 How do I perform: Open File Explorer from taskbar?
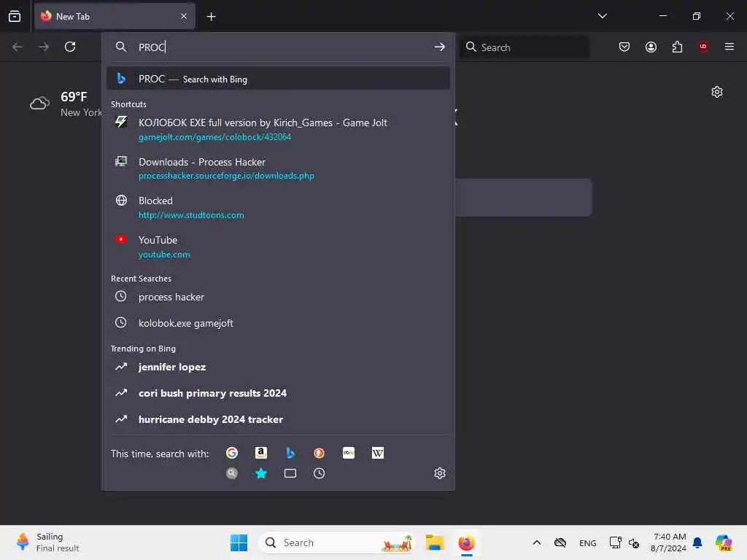(x=435, y=542)
